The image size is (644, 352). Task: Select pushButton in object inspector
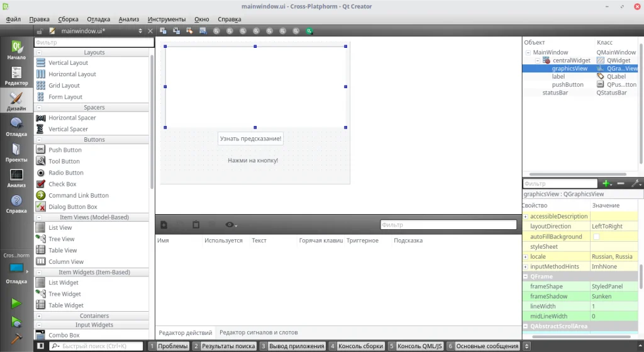(x=567, y=84)
